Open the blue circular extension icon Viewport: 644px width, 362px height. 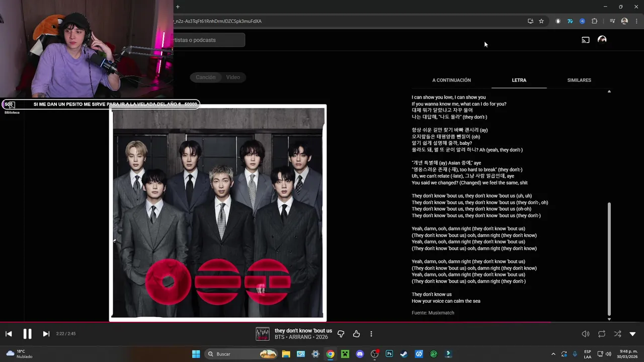582,21
